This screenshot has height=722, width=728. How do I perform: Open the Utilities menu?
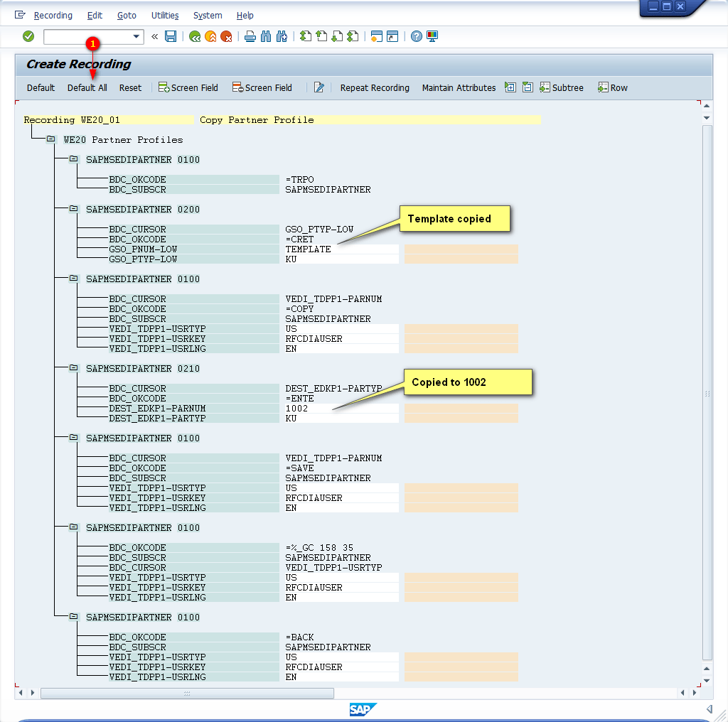click(x=165, y=15)
